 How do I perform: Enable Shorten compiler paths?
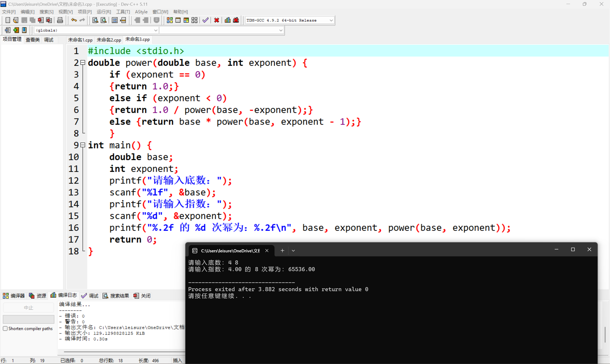(x=5, y=328)
